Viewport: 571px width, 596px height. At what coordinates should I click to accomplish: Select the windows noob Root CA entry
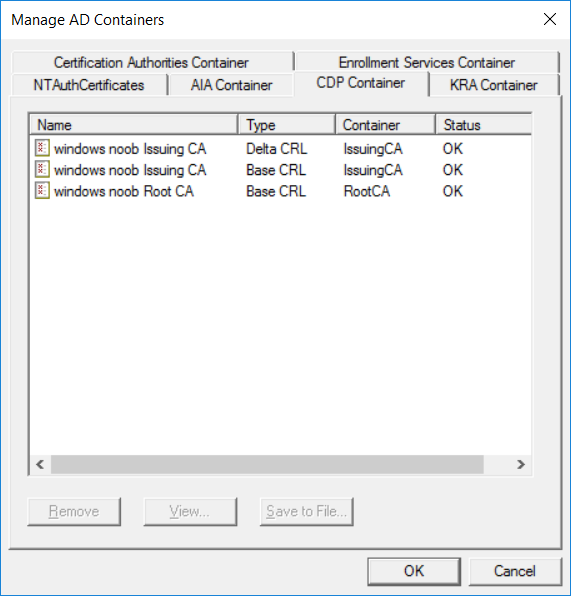pyautogui.click(x=124, y=191)
